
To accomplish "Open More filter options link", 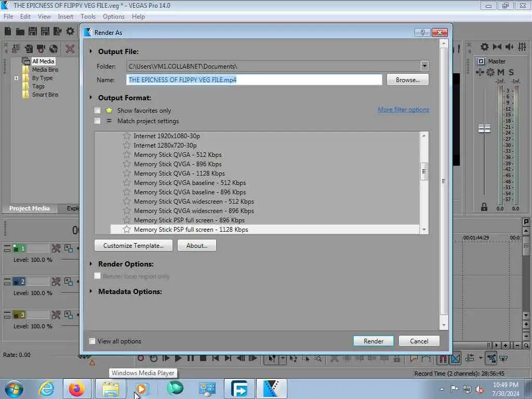I will [x=403, y=110].
